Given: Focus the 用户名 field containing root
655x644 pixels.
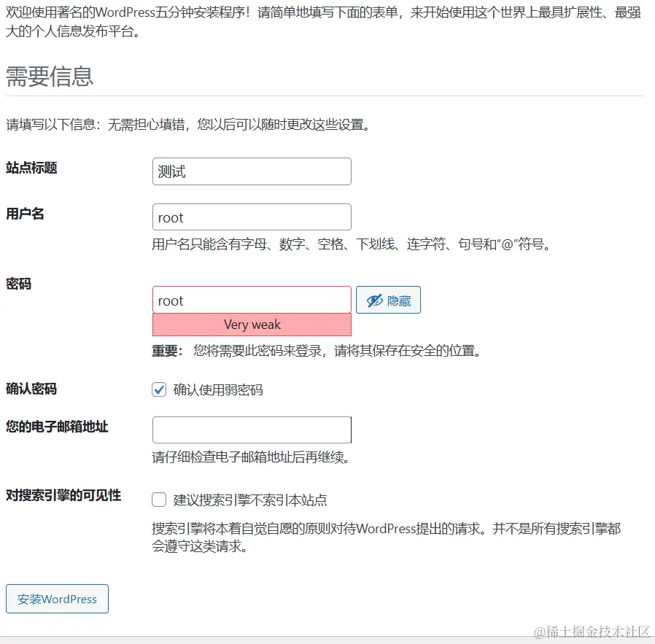Looking at the screenshot, I should pyautogui.click(x=252, y=217).
